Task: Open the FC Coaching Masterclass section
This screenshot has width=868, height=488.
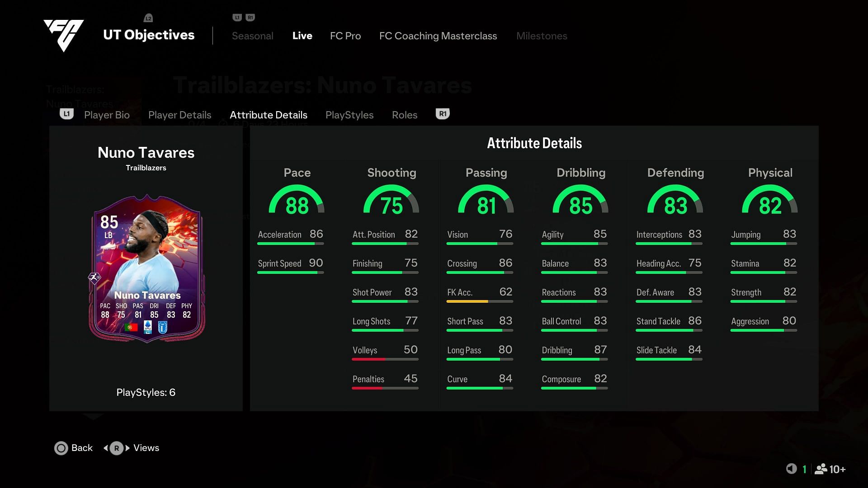Action: (438, 36)
